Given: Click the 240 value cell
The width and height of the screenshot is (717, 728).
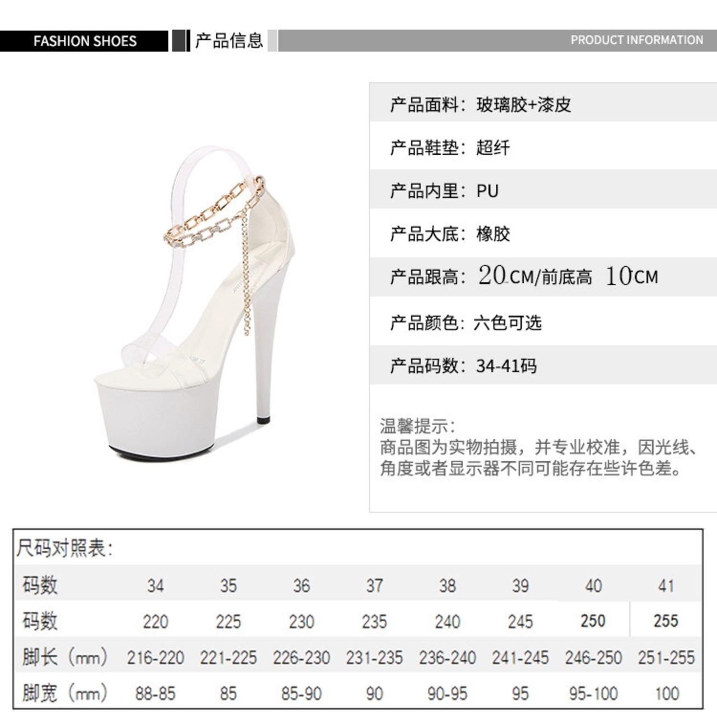Looking at the screenshot, I should click(x=447, y=622).
